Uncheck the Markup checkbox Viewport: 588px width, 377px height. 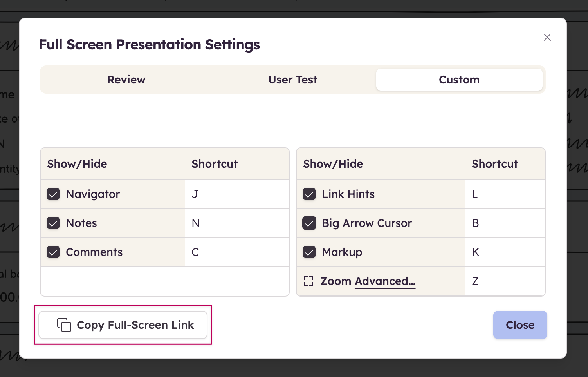[x=309, y=252]
